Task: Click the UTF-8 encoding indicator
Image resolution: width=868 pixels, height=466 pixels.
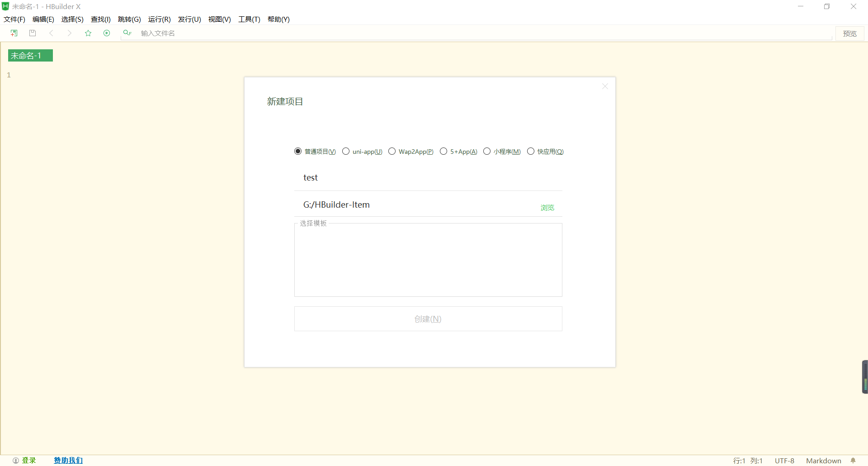Action: (x=784, y=461)
